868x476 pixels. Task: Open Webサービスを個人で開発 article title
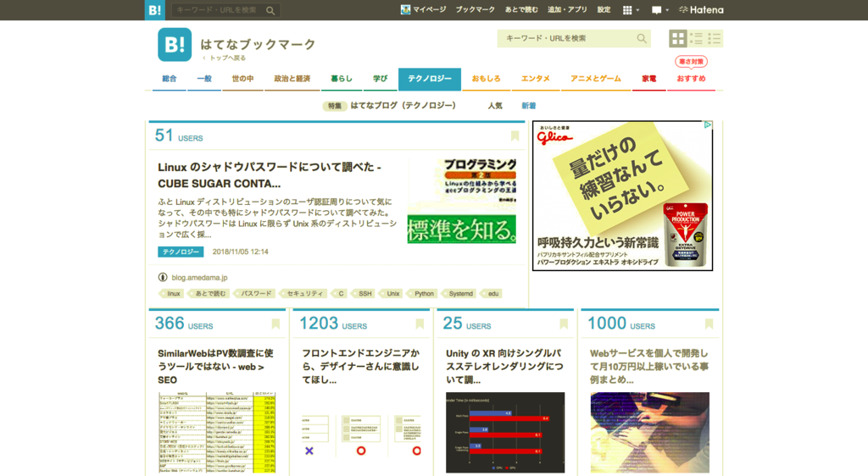tap(648, 367)
